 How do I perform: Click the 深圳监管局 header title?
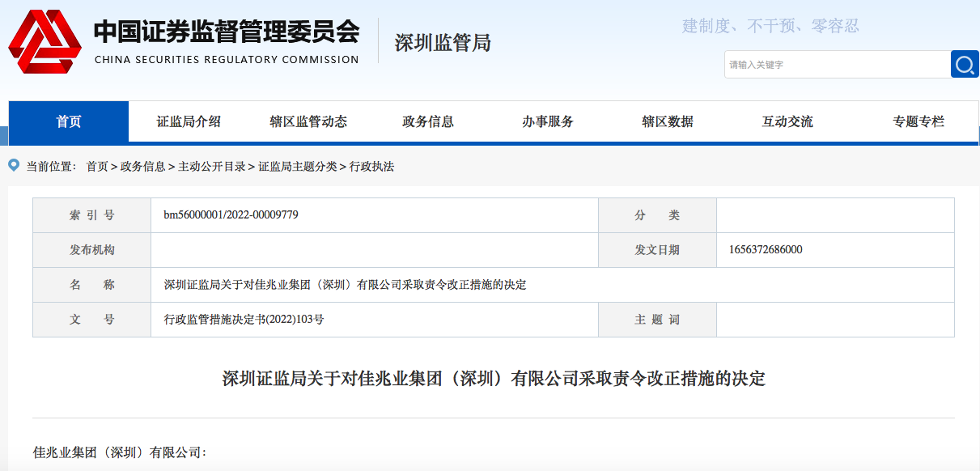pos(443,43)
